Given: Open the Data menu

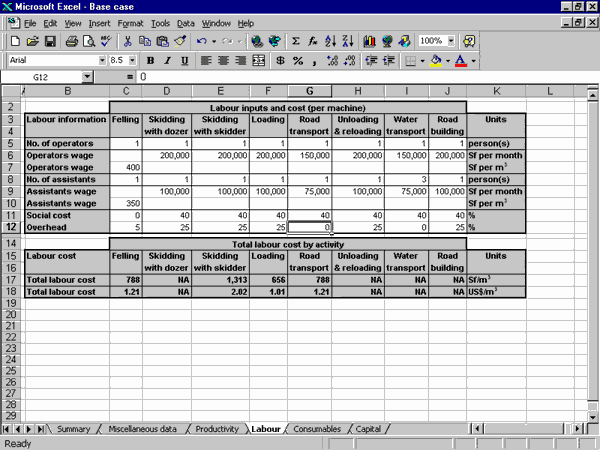Looking at the screenshot, I should (x=186, y=23).
